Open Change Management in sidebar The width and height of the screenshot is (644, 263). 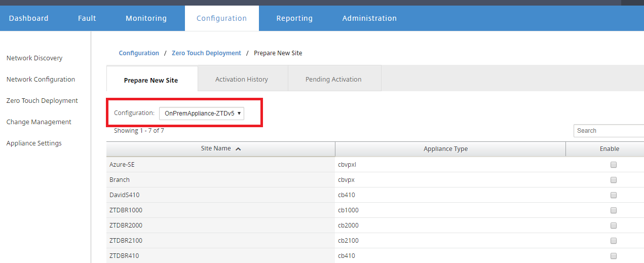39,122
